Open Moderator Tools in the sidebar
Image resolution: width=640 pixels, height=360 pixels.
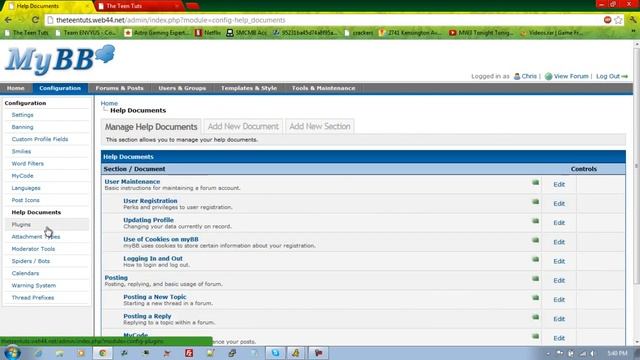pos(33,249)
